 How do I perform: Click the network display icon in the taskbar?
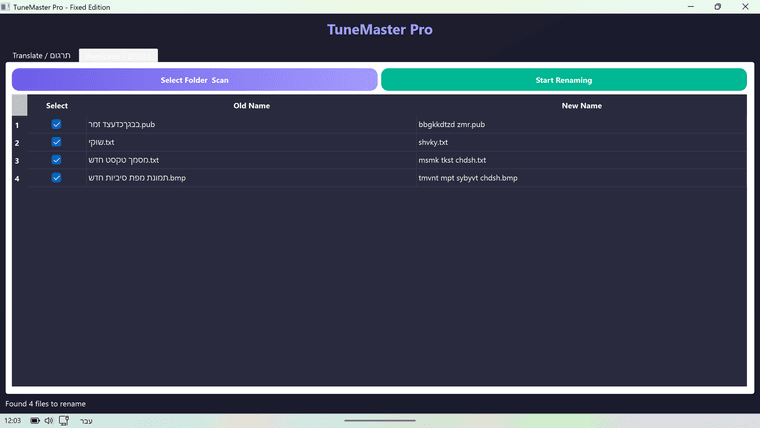pyautogui.click(x=63, y=421)
